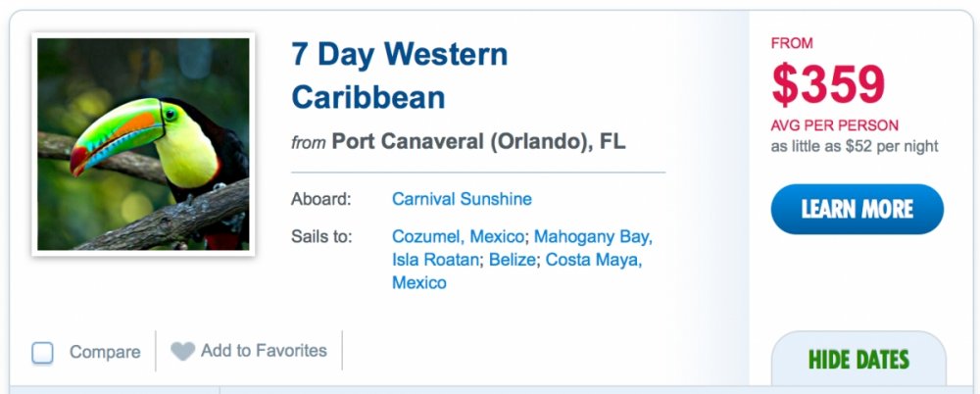
Task: Tick the Compare checkbox
Action: 42,353
